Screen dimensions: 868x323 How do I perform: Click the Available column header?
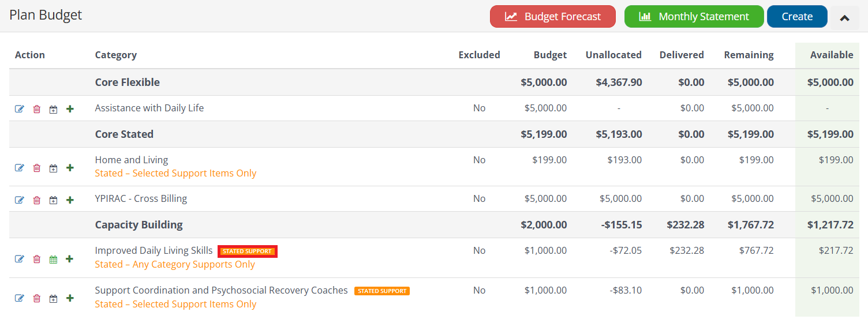831,55
